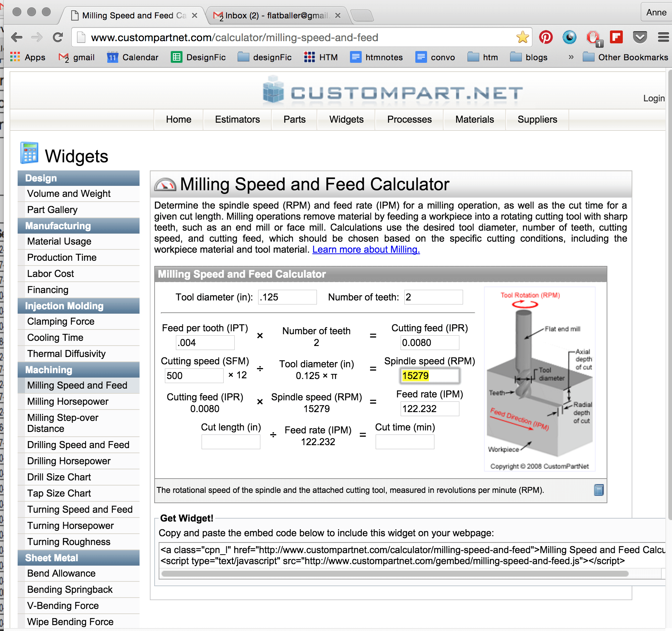Open the convo document bookmark
This screenshot has height=631, width=672.
tap(435, 57)
